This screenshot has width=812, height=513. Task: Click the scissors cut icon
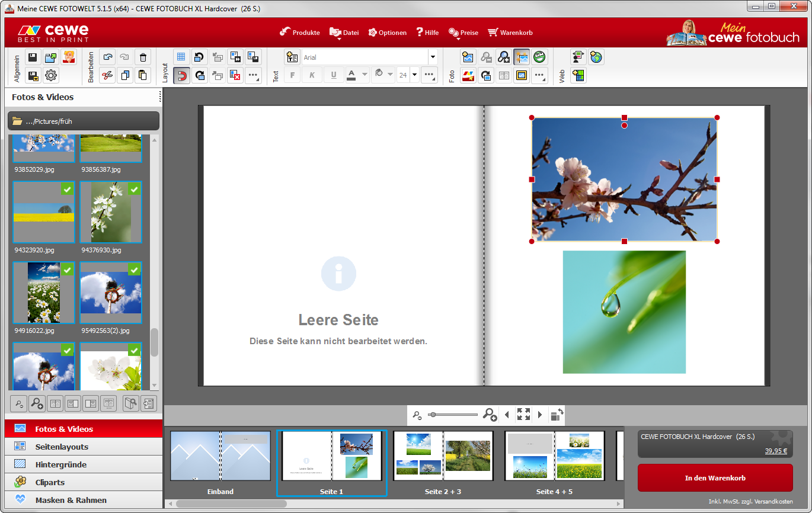tap(107, 75)
